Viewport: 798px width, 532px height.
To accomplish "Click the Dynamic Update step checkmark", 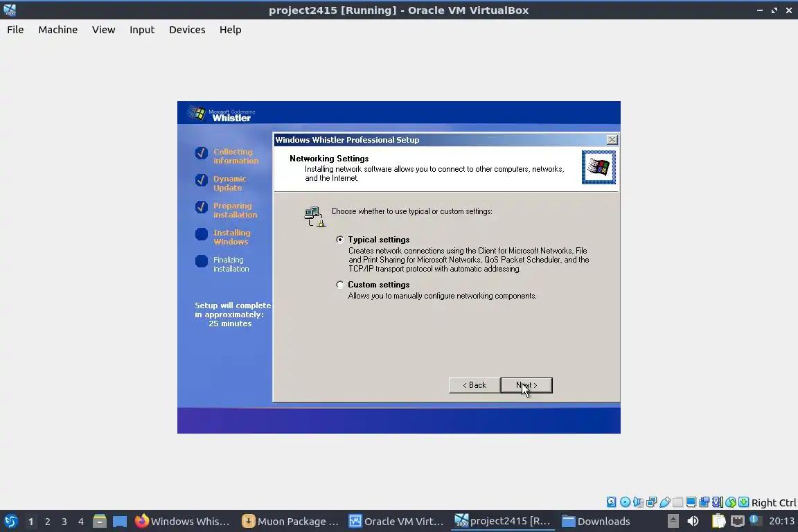I will (x=202, y=179).
